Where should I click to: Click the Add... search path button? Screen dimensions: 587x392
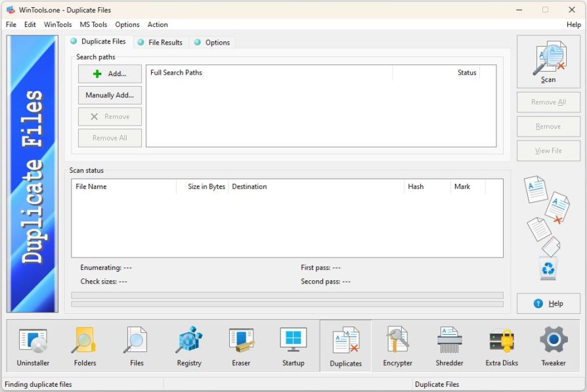tap(110, 74)
